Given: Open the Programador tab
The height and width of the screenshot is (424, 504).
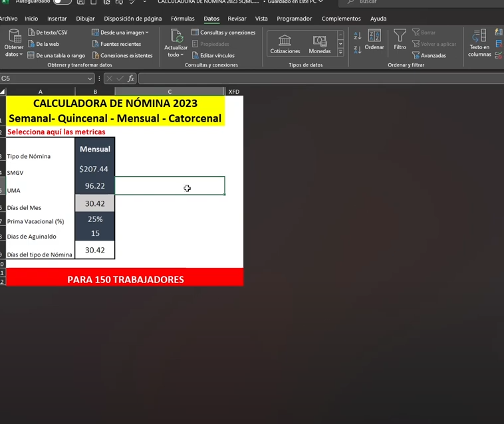Looking at the screenshot, I should [x=294, y=19].
